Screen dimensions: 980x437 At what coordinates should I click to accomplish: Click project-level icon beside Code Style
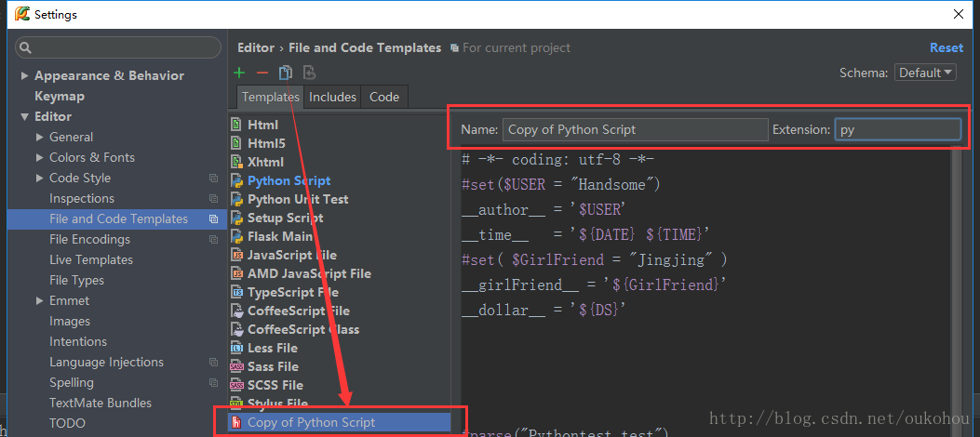click(214, 178)
